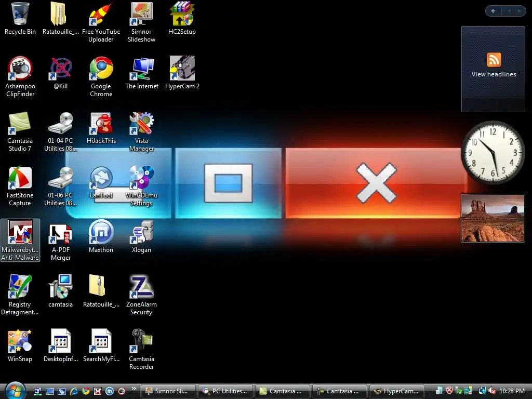This screenshot has width=532, height=399.
Task: Open the 01-04 PC Utilities disc icon
Action: [x=60, y=131]
